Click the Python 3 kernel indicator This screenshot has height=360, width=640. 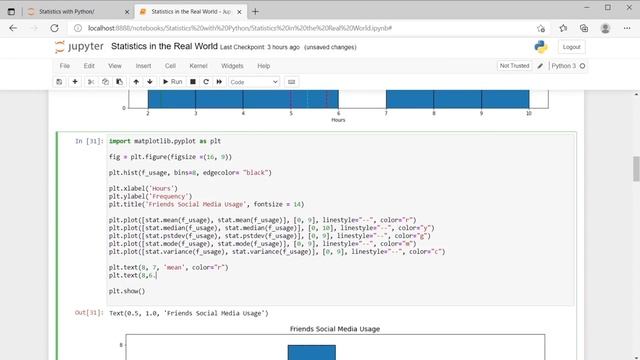tap(568, 66)
